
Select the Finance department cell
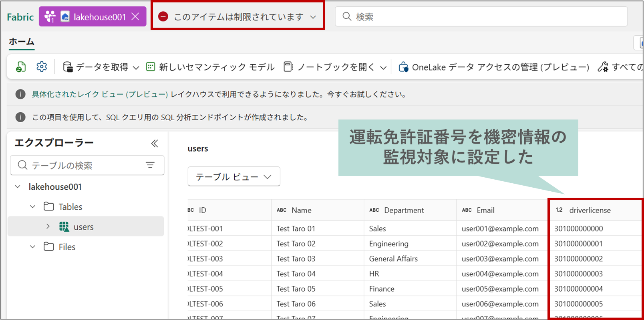pyautogui.click(x=410, y=289)
